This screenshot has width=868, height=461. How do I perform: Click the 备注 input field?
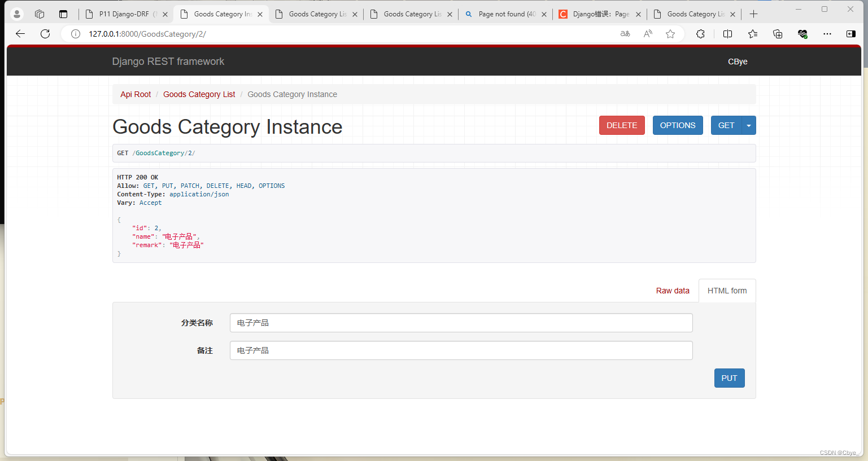(461, 350)
